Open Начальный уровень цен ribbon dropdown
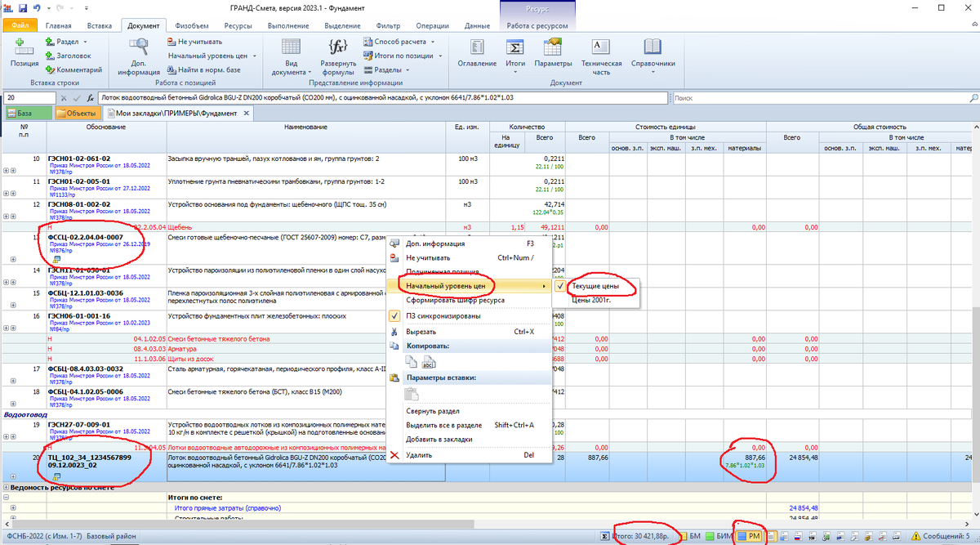This screenshot has width=980, height=545. (212, 56)
